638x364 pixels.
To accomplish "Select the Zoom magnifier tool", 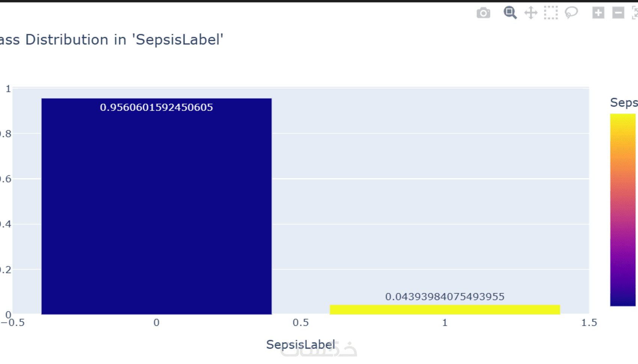I will click(x=510, y=13).
